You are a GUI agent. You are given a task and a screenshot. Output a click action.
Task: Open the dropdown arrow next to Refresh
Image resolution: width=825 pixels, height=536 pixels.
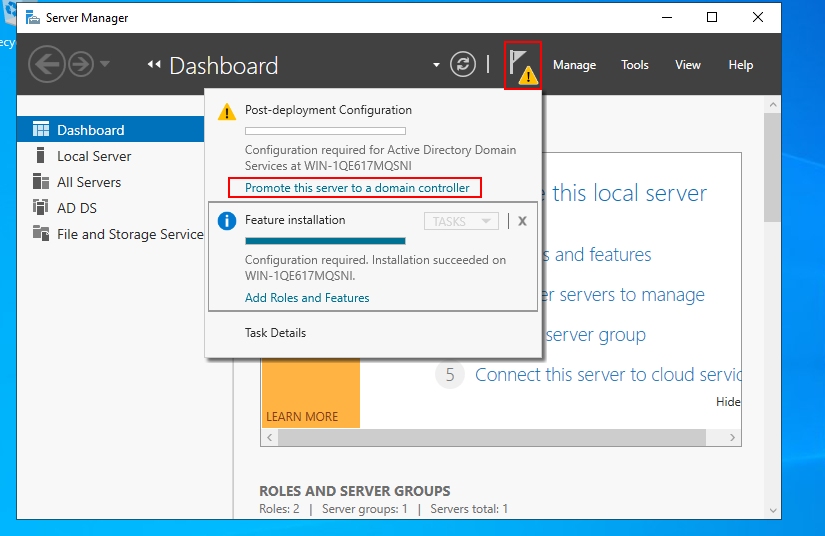click(x=436, y=65)
